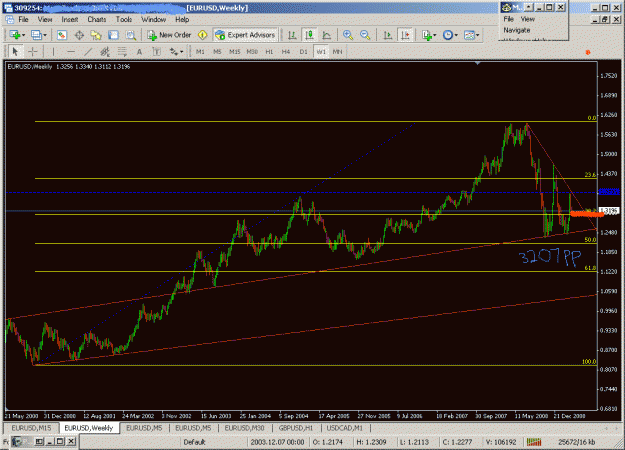Toggle the active W1 timeframe button

point(321,52)
